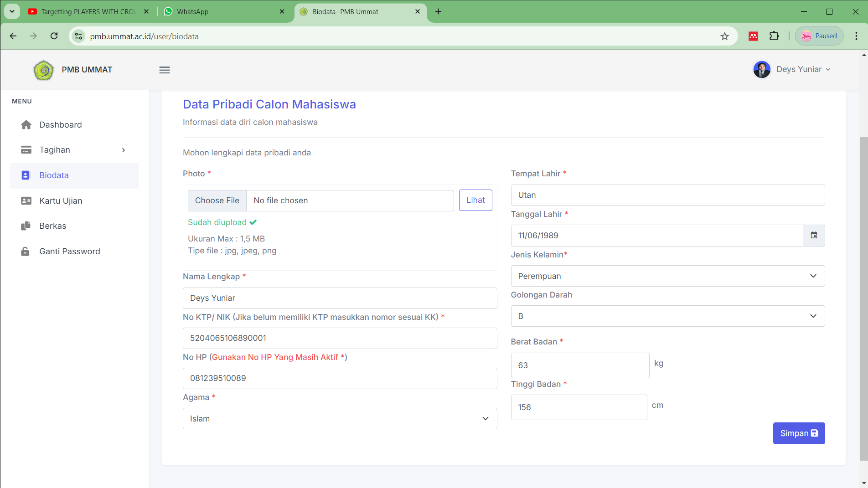Bookmark this page with star icon
The width and height of the screenshot is (868, 488).
pyautogui.click(x=724, y=36)
